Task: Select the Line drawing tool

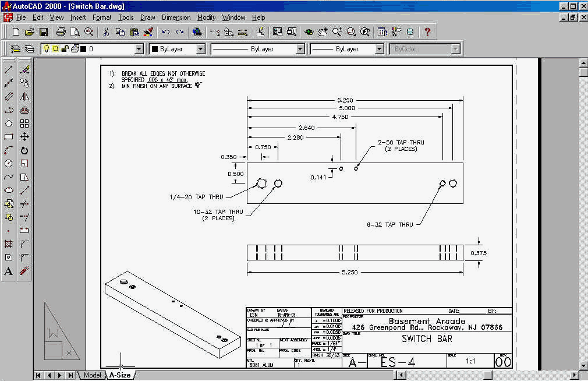Action: click(x=9, y=70)
